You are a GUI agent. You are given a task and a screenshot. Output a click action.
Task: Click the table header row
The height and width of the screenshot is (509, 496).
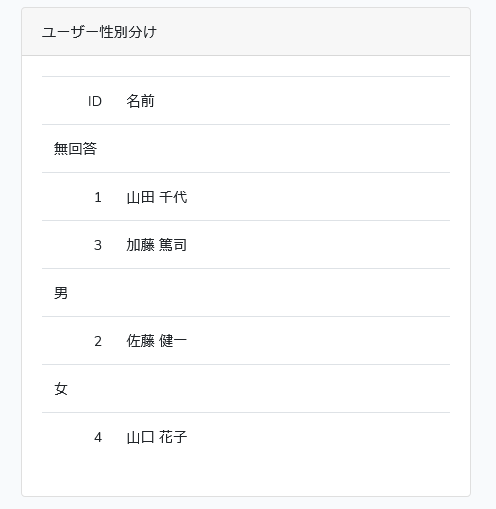click(246, 101)
